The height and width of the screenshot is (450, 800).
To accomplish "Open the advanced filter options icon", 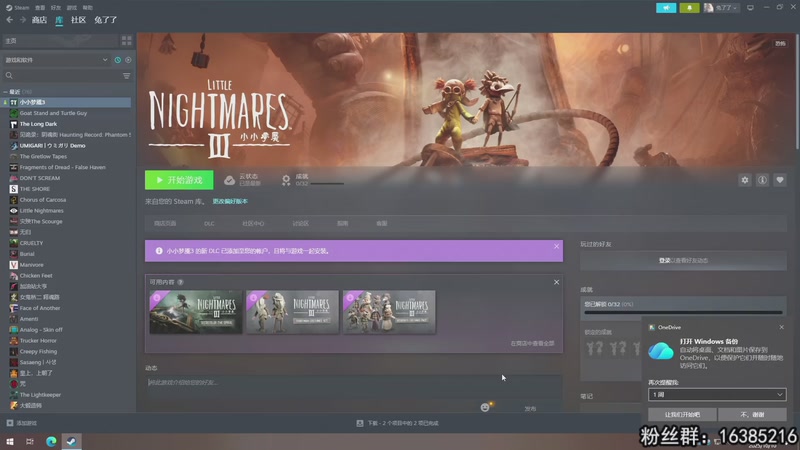I will 127,76.
